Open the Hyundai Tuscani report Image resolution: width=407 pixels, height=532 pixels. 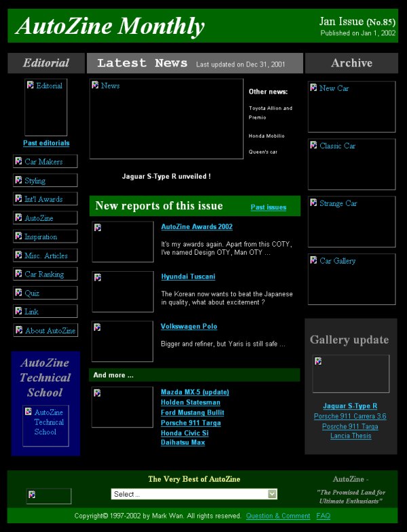click(x=188, y=277)
